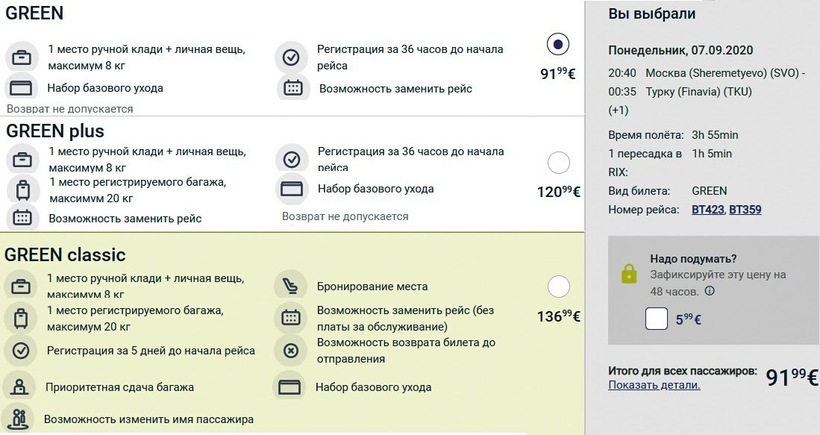Screen dimensions: 820x435
Task: Click the green padlock price-lock icon
Action: coord(629,274)
